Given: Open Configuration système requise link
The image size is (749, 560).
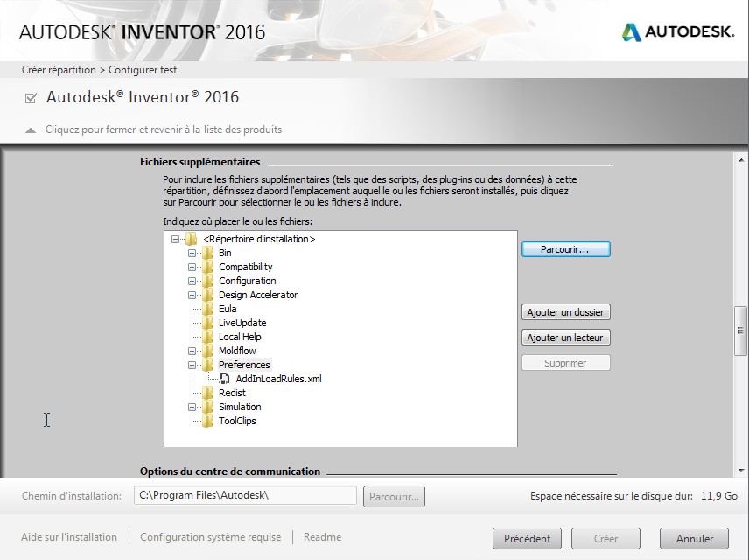Looking at the screenshot, I should point(210,537).
